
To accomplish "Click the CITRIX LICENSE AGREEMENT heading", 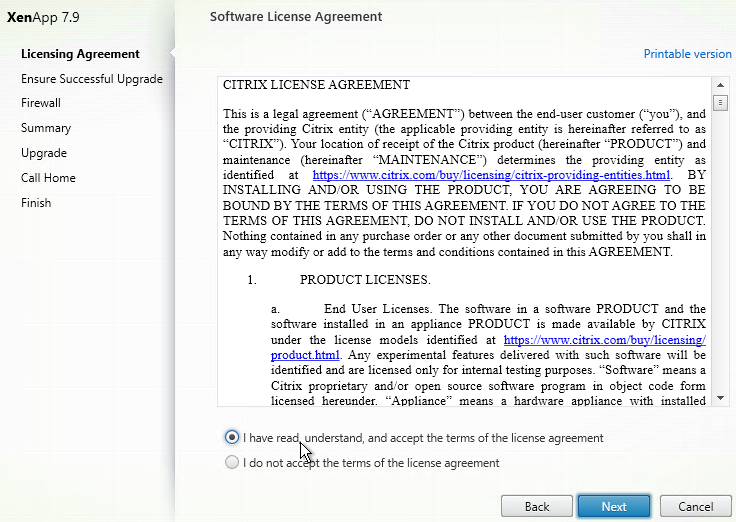I will click(316, 84).
